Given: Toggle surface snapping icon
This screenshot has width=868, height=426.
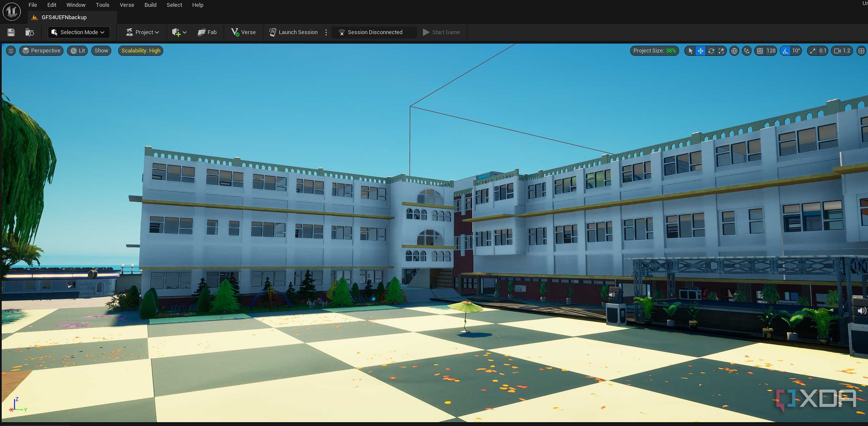Looking at the screenshot, I should click(x=747, y=51).
